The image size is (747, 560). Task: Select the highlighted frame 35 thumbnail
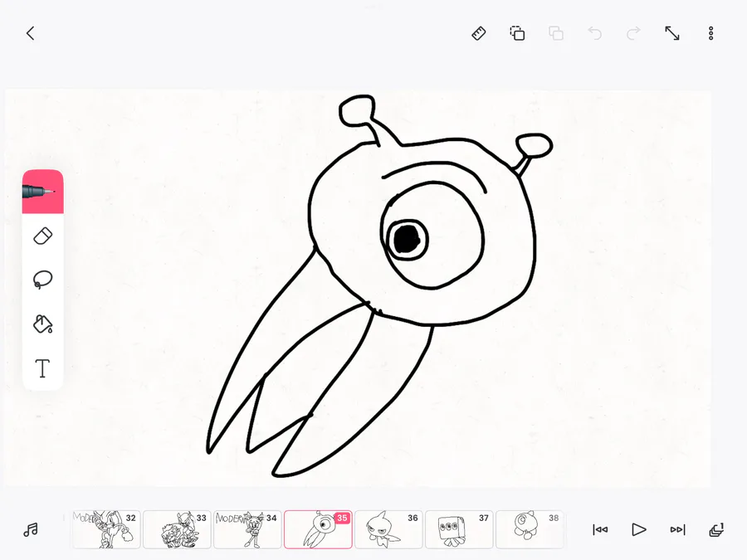tap(318, 529)
